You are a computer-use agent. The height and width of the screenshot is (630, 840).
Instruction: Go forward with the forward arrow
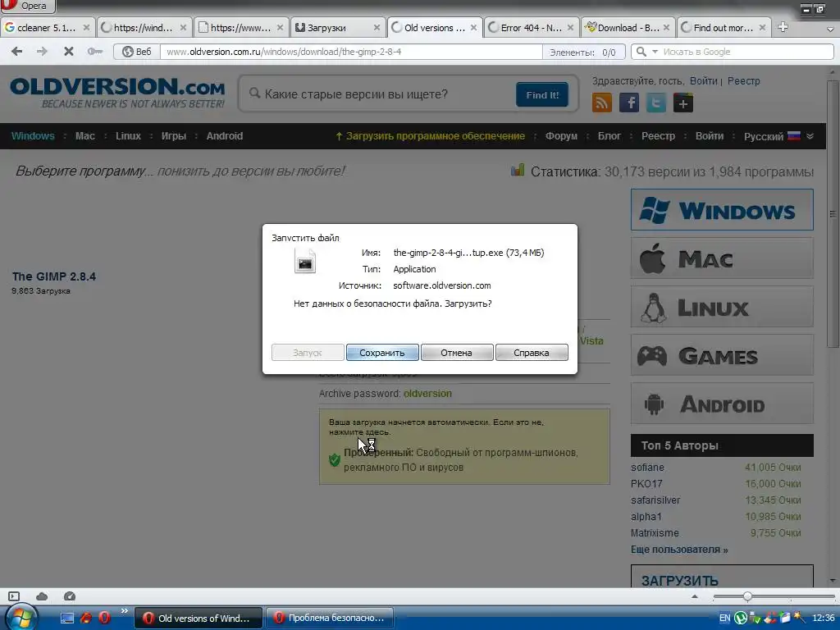(x=42, y=52)
